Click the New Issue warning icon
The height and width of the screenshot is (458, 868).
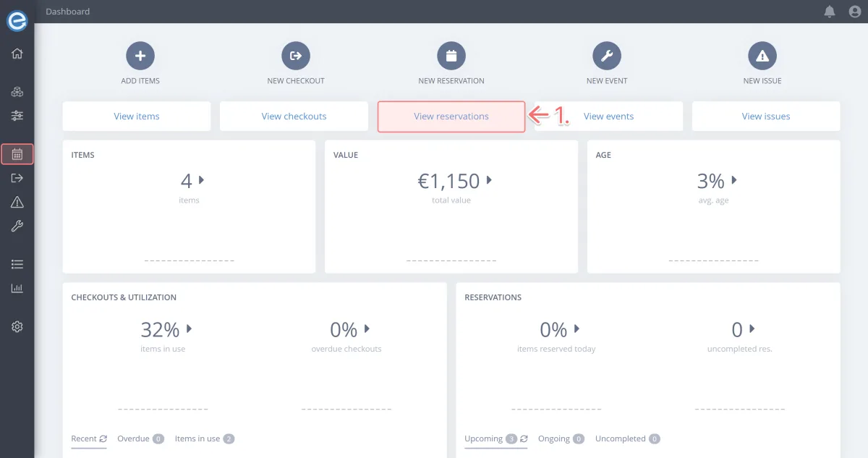[x=762, y=56]
